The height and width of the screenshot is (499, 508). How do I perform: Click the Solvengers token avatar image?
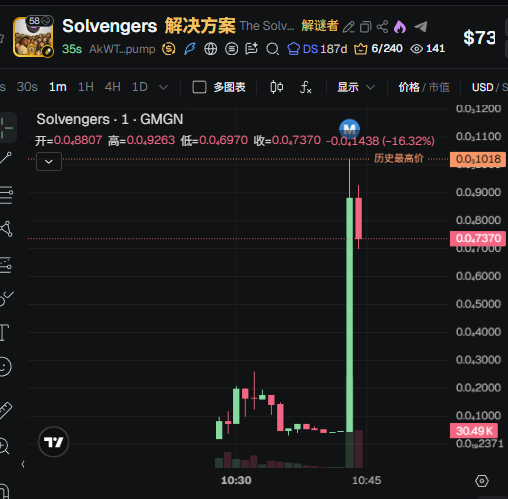click(x=33, y=37)
